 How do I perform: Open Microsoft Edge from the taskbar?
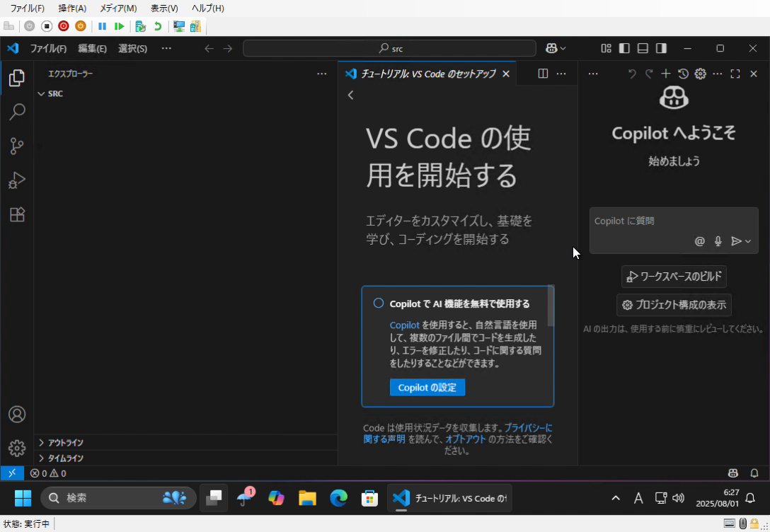pyautogui.click(x=338, y=498)
